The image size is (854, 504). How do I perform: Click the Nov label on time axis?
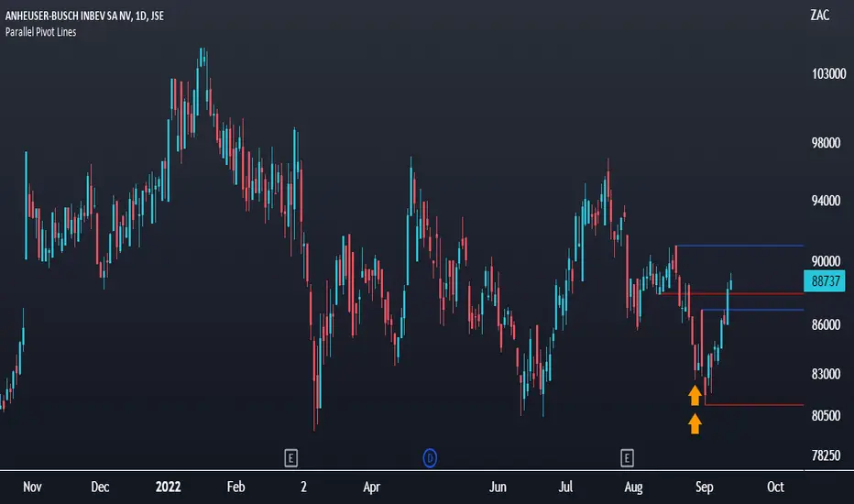click(x=32, y=487)
